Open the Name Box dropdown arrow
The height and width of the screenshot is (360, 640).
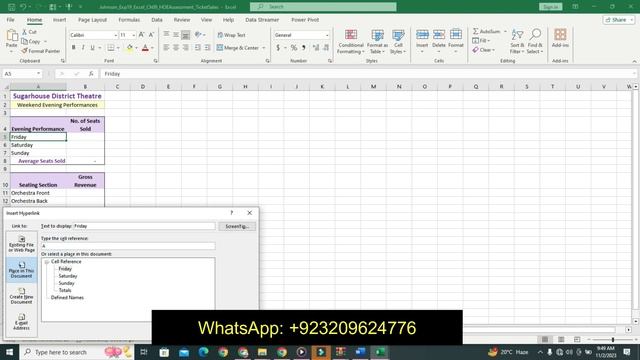[x=38, y=74]
